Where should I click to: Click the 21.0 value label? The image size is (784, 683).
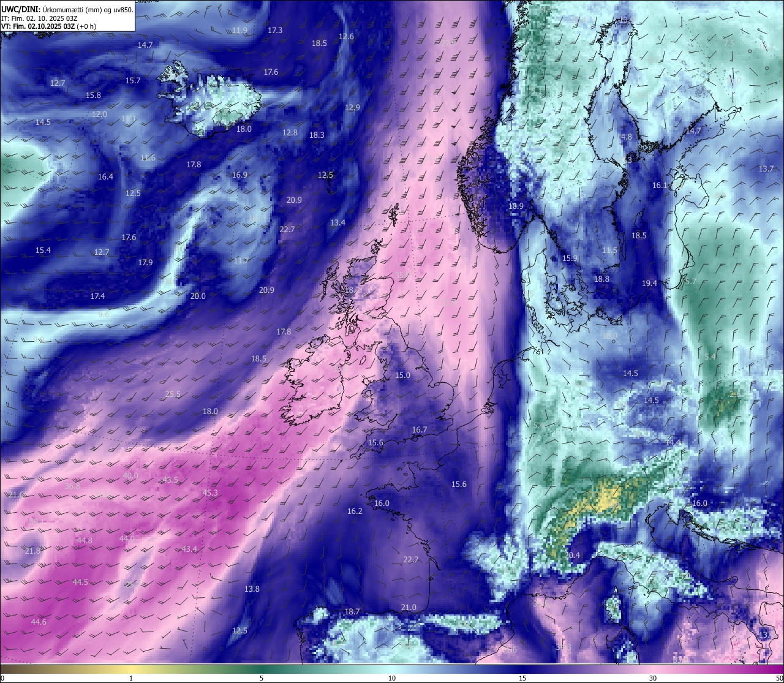coord(409,607)
